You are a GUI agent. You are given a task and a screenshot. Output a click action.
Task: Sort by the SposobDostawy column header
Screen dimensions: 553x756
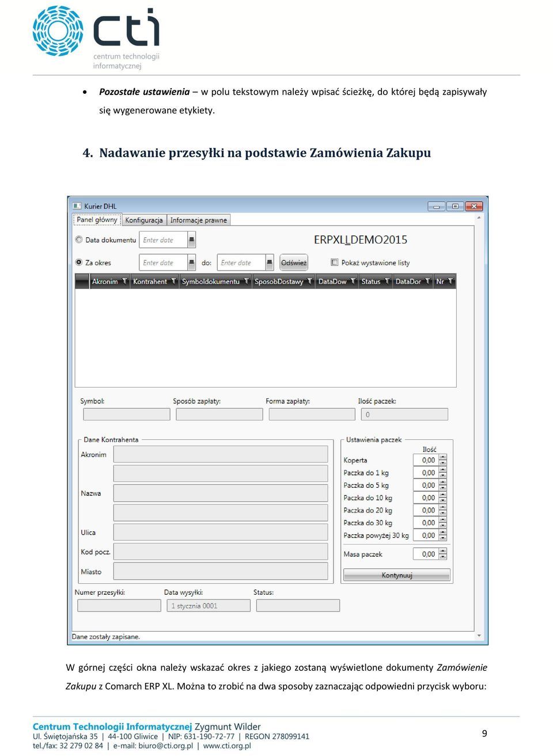(x=279, y=282)
